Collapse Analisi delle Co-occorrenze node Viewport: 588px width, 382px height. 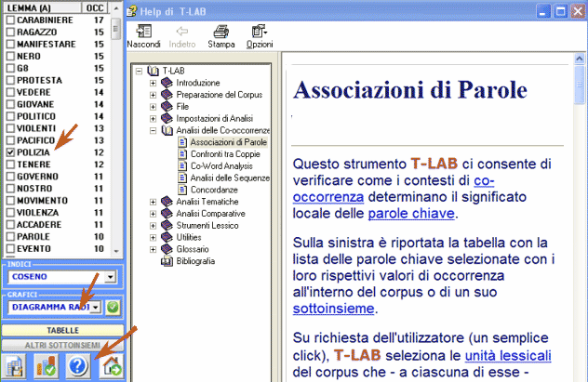pos(153,131)
